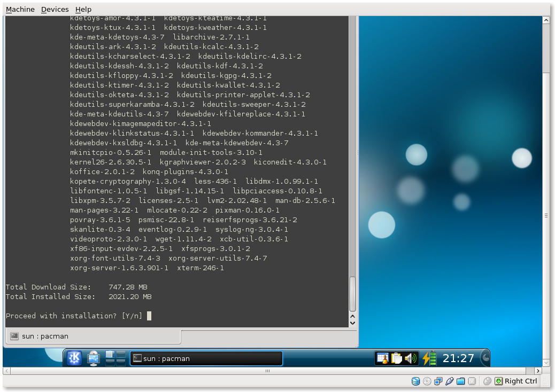The image size is (555, 392).
Task: Open the Klipper clipboard tray icon
Action: coord(396,358)
